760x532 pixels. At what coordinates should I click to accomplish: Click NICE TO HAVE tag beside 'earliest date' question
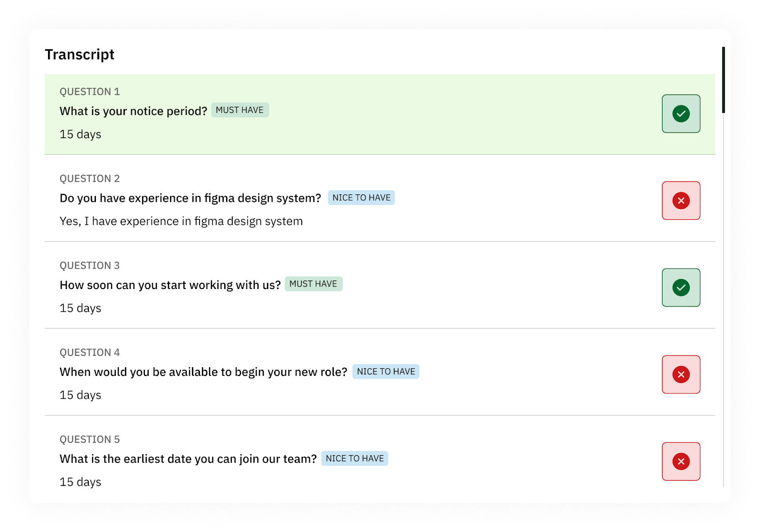click(x=354, y=458)
